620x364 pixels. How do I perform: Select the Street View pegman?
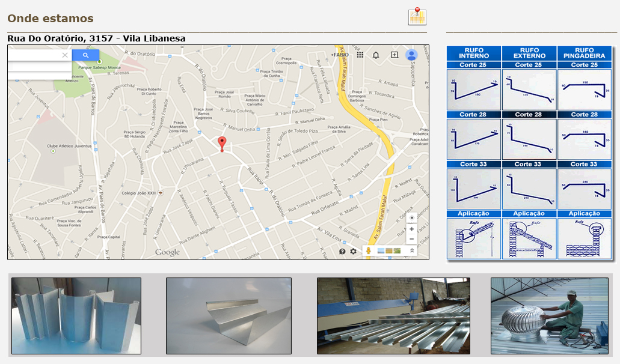click(367, 250)
